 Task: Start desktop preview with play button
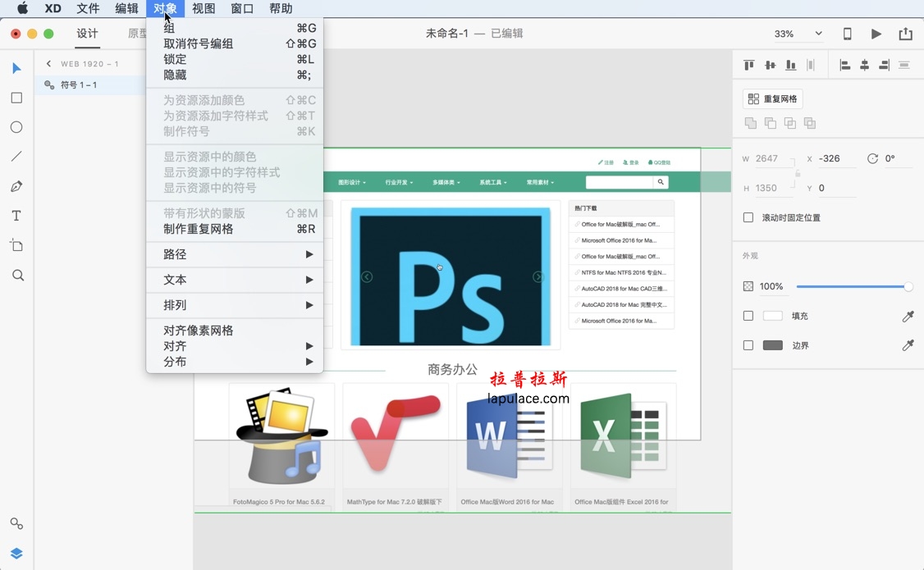(876, 34)
